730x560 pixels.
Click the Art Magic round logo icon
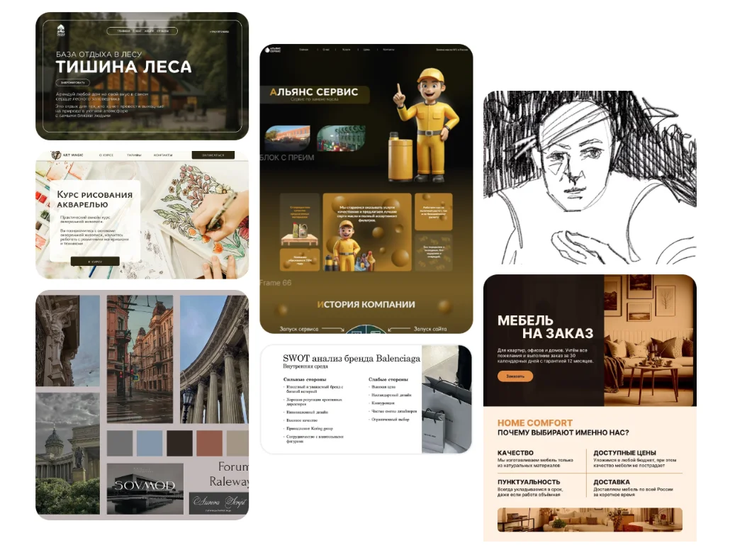[56, 155]
